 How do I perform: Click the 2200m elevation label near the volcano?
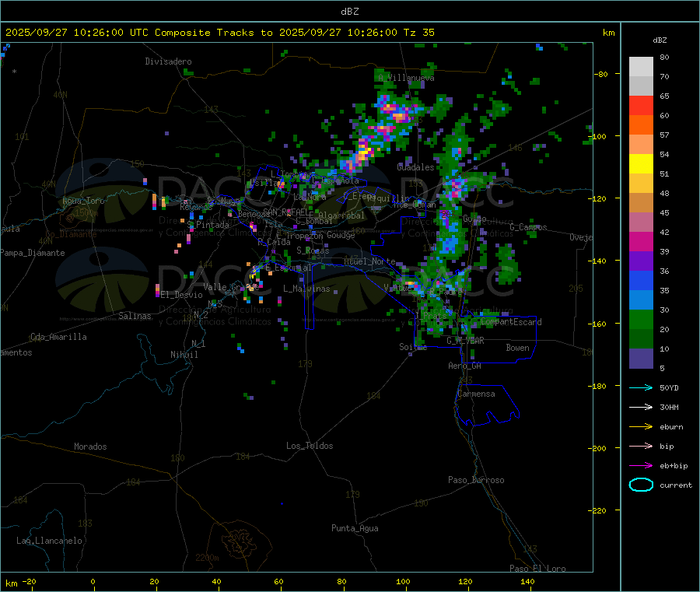(x=207, y=558)
